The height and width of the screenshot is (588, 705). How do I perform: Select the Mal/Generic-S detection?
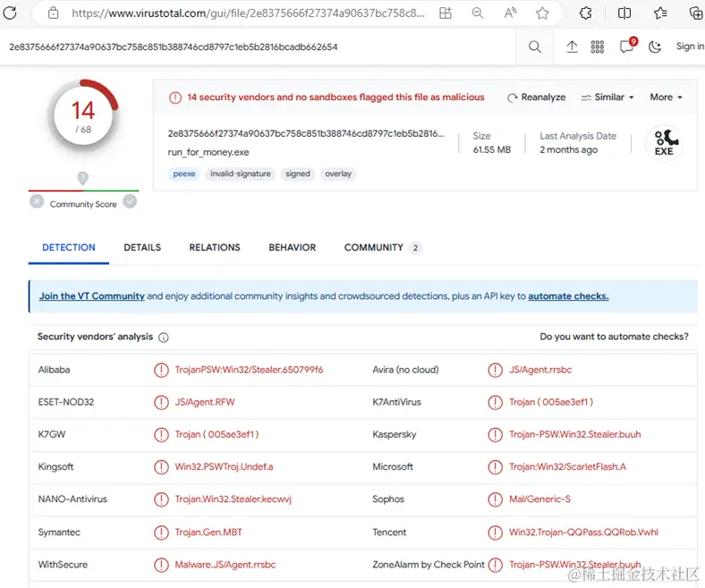[x=539, y=499]
